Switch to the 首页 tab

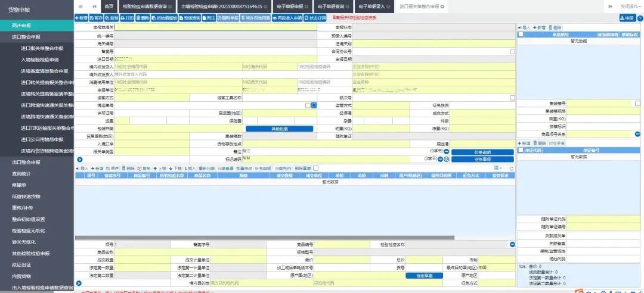(x=109, y=7)
